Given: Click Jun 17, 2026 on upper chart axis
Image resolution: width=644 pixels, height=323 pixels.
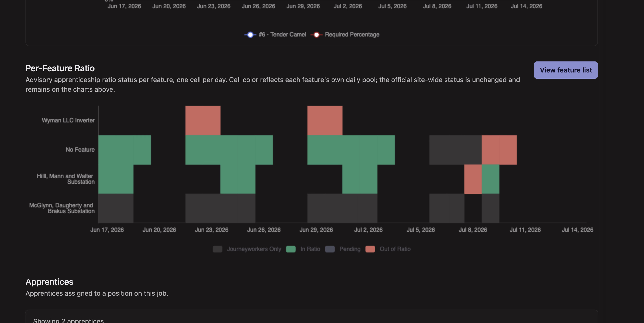Looking at the screenshot, I should point(124,6).
